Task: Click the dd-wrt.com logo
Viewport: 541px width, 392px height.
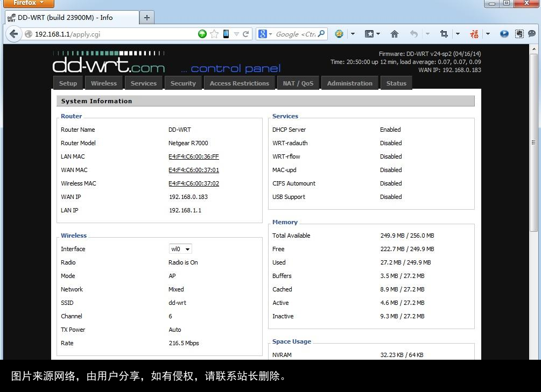Action: [x=108, y=67]
